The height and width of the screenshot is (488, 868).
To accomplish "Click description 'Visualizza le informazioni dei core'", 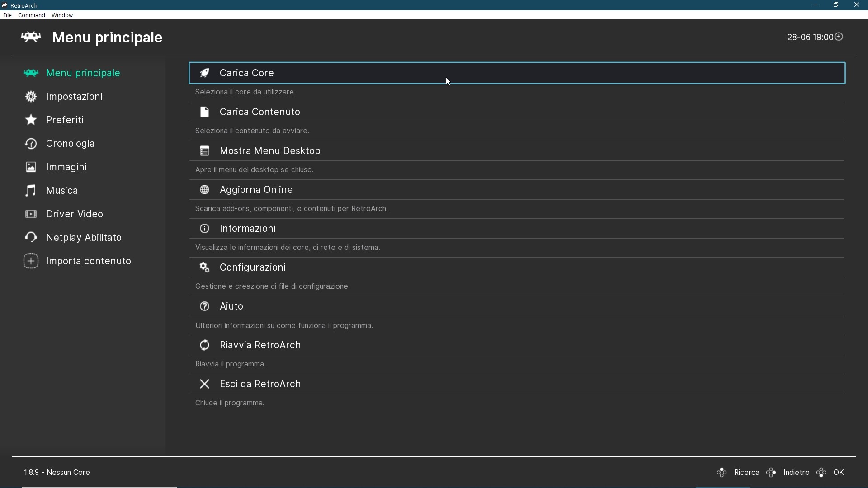I will pyautogui.click(x=288, y=248).
